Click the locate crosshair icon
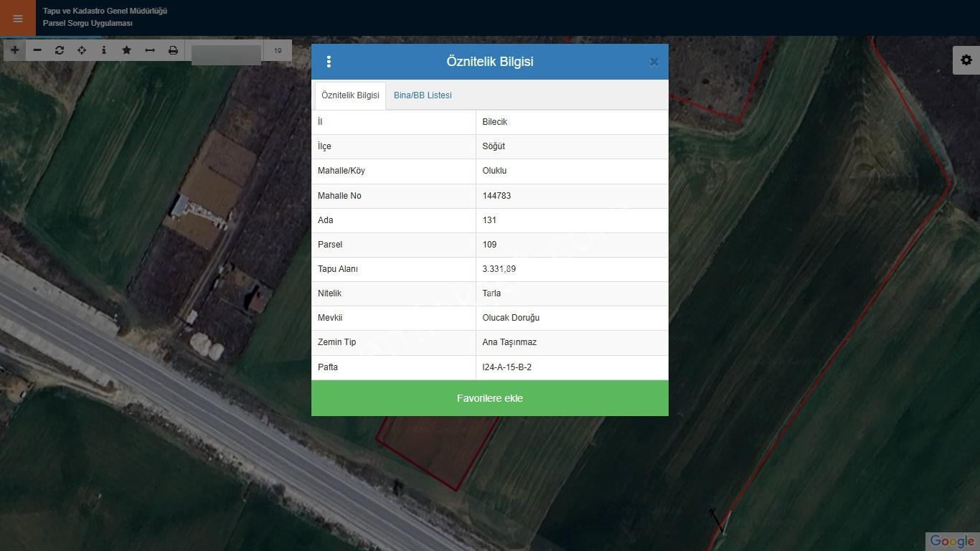The image size is (980, 551). (82, 50)
